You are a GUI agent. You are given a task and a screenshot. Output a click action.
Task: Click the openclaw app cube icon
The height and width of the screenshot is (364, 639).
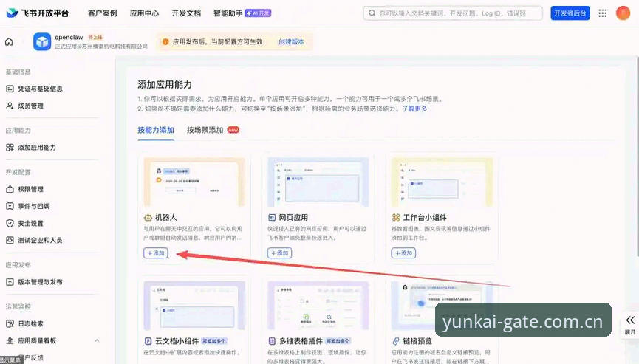42,41
